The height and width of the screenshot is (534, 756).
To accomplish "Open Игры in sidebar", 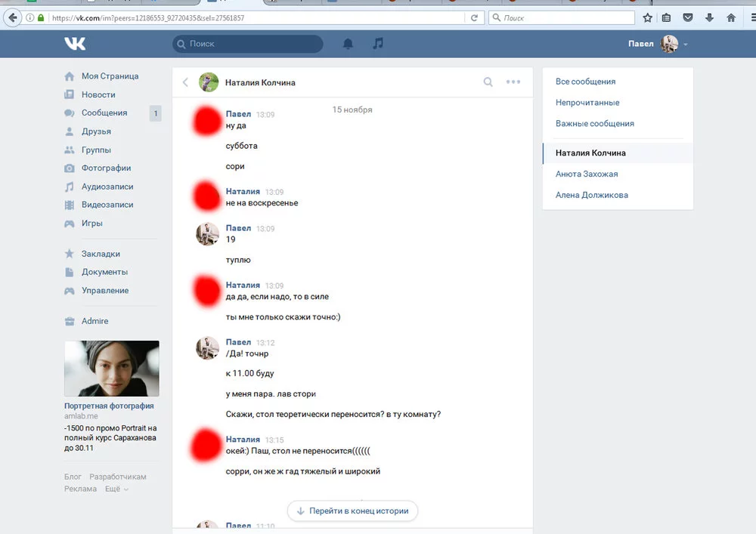I will (91, 223).
